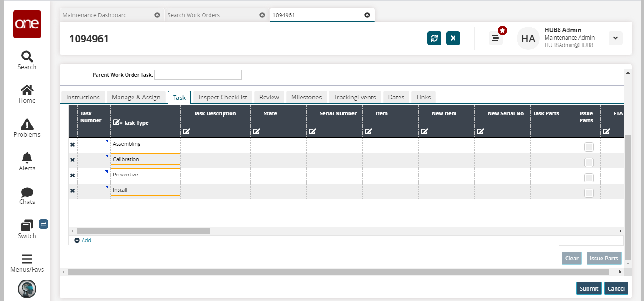Expand the user profile chevron dropdown
Image resolution: width=644 pixels, height=301 pixels.
(615, 38)
